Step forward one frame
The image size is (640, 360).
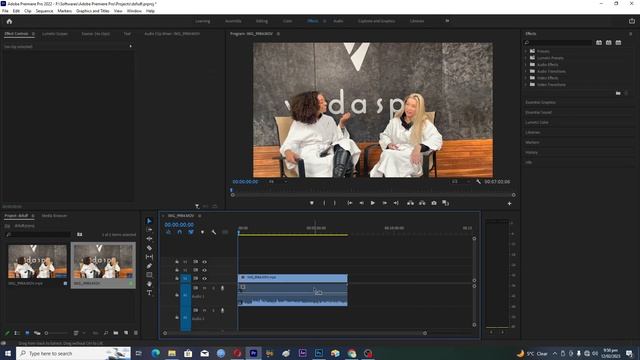pos(384,203)
